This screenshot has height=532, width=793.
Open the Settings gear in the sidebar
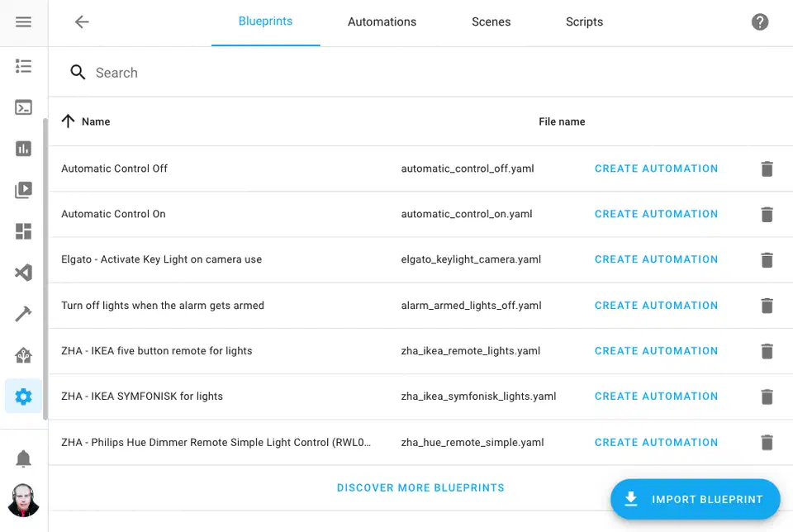pyautogui.click(x=24, y=396)
